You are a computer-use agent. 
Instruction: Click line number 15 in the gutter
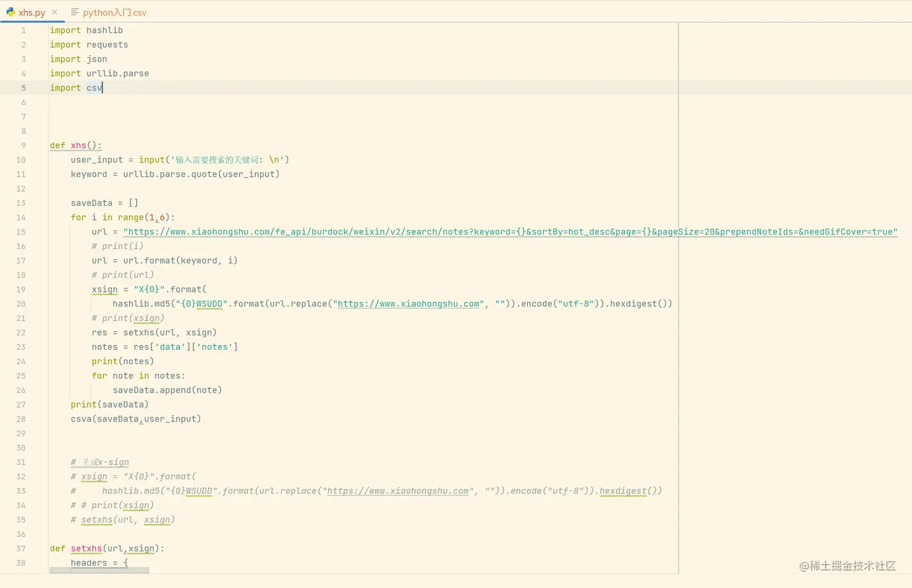click(21, 232)
